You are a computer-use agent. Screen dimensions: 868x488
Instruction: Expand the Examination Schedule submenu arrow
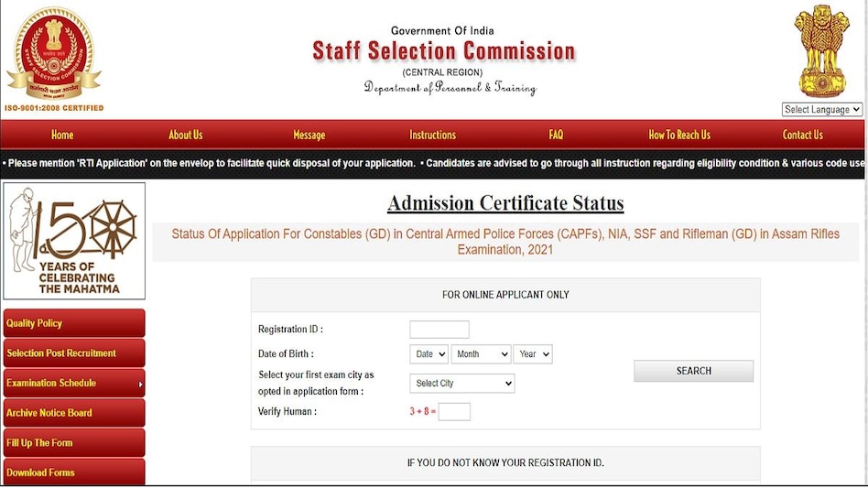(141, 384)
